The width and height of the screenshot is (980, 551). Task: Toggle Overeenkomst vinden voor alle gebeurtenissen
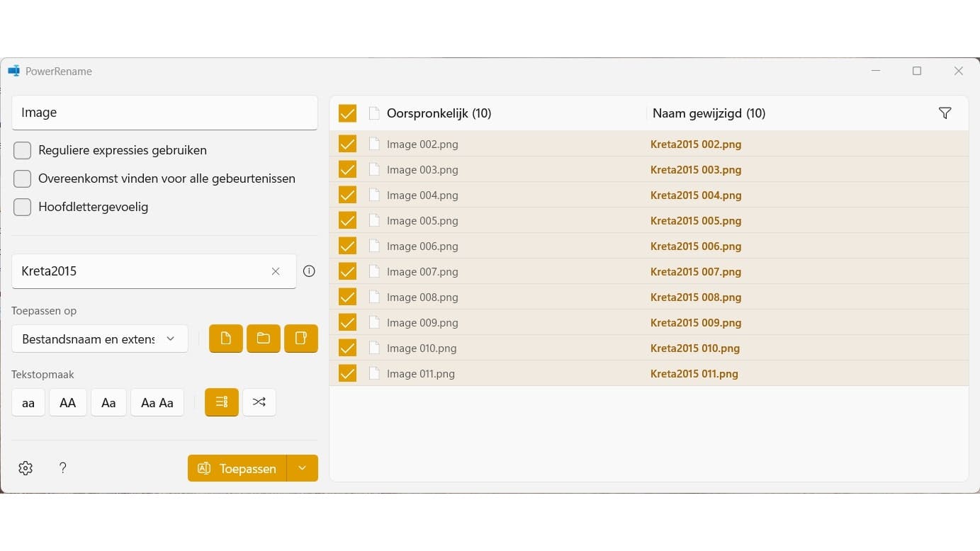pyautogui.click(x=23, y=178)
